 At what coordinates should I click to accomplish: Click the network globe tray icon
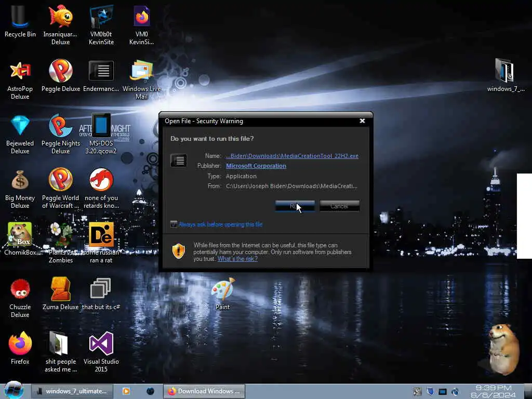[x=455, y=392]
